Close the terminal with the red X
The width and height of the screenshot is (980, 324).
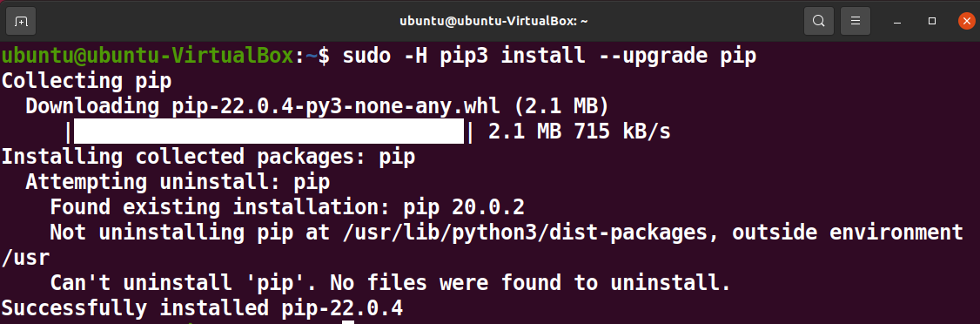(966, 21)
